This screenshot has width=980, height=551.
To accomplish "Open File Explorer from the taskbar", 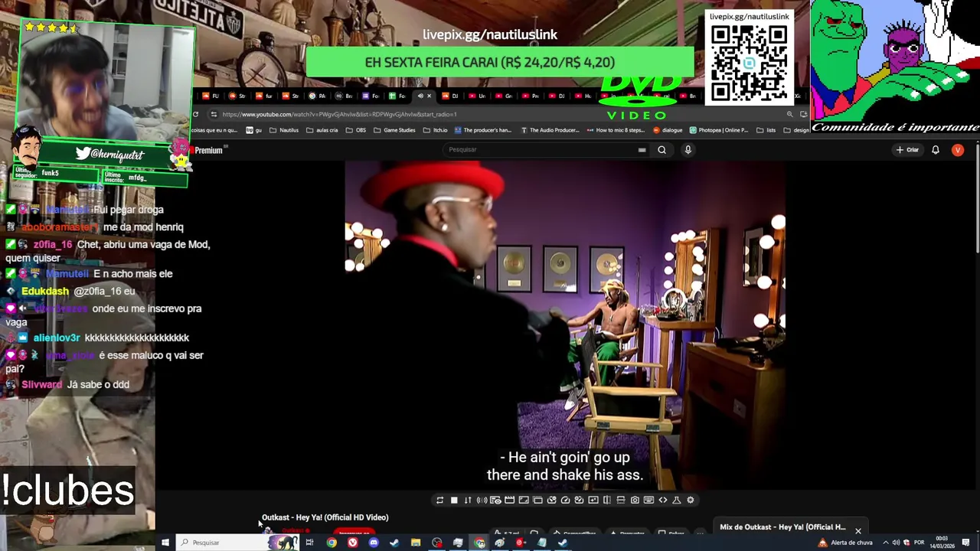I will [415, 543].
